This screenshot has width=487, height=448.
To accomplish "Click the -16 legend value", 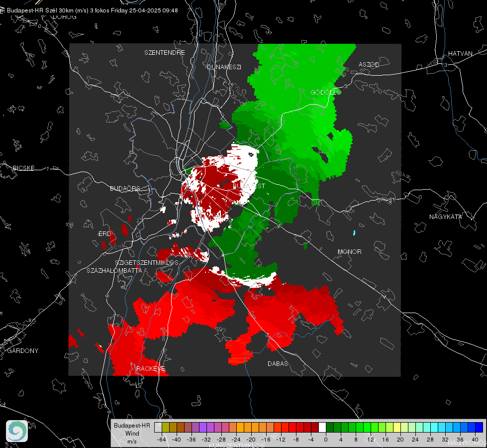I will coord(266,440).
